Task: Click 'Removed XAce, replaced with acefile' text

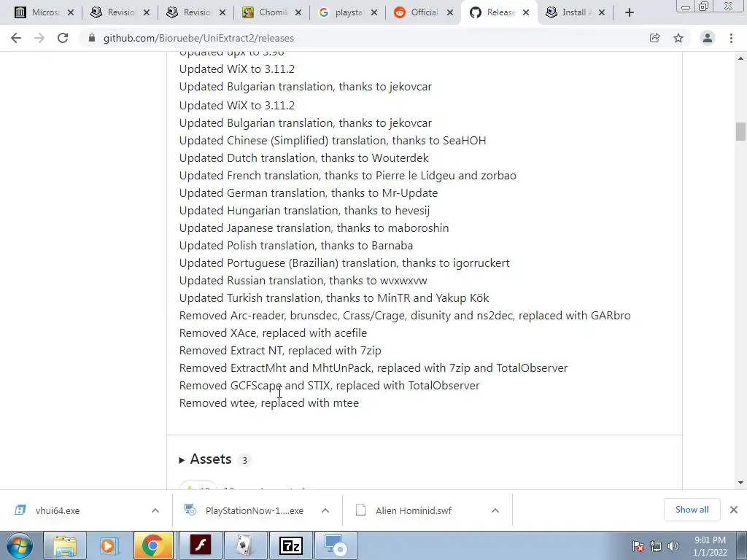Action: click(273, 332)
